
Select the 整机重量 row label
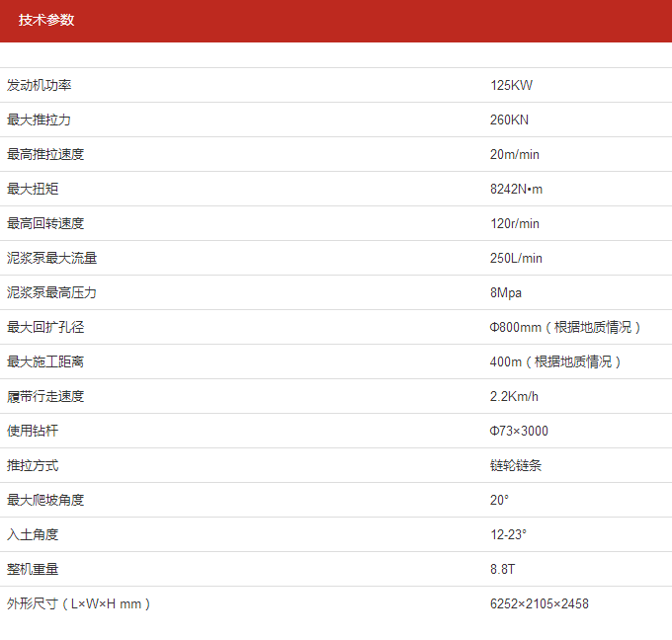pyautogui.click(x=33, y=569)
